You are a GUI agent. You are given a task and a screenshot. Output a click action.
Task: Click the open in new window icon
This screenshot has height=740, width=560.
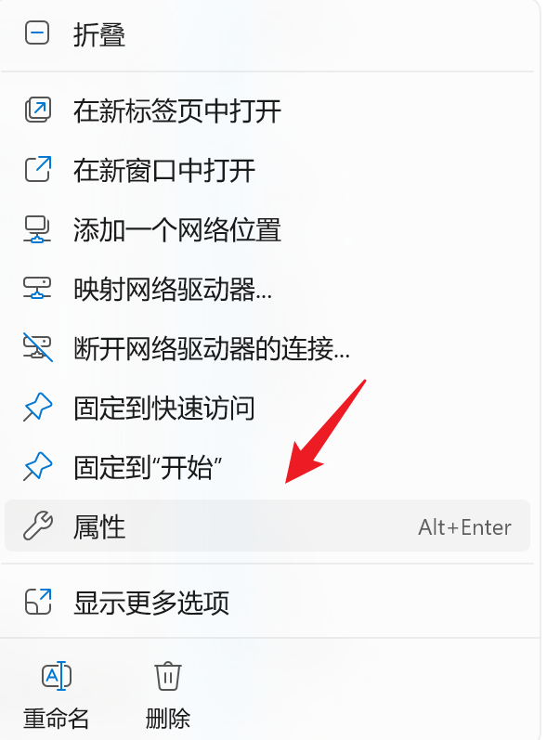pyautogui.click(x=38, y=169)
